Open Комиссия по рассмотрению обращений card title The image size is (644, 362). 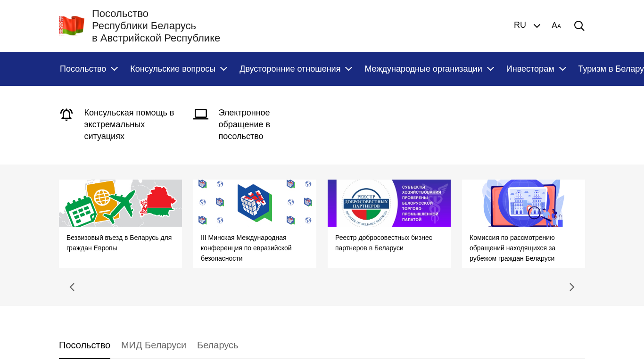point(512,248)
